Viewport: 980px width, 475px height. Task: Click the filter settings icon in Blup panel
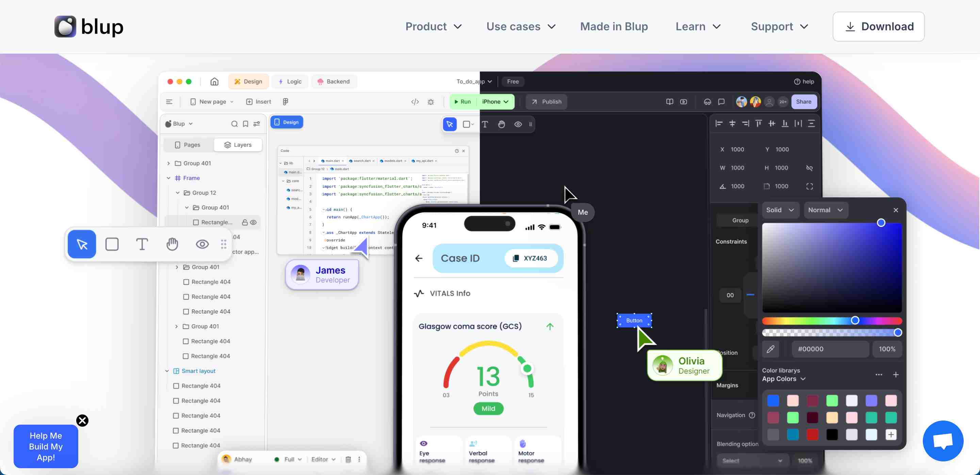(257, 124)
